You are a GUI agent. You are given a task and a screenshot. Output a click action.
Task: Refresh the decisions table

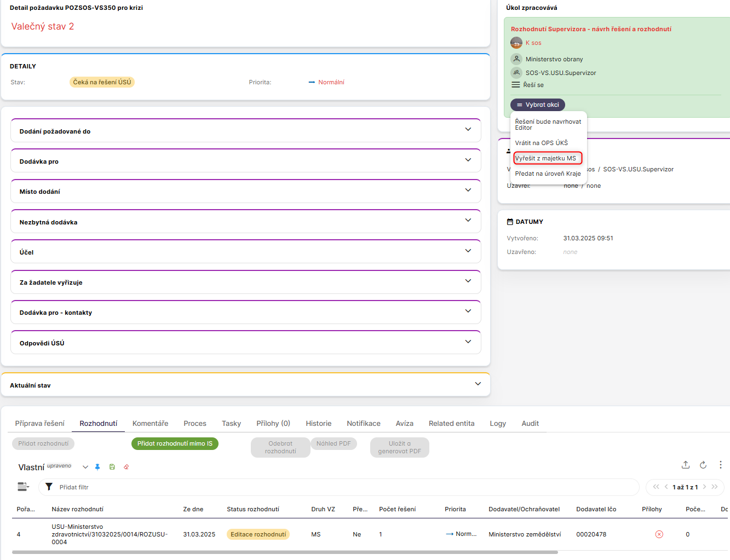pos(703,465)
